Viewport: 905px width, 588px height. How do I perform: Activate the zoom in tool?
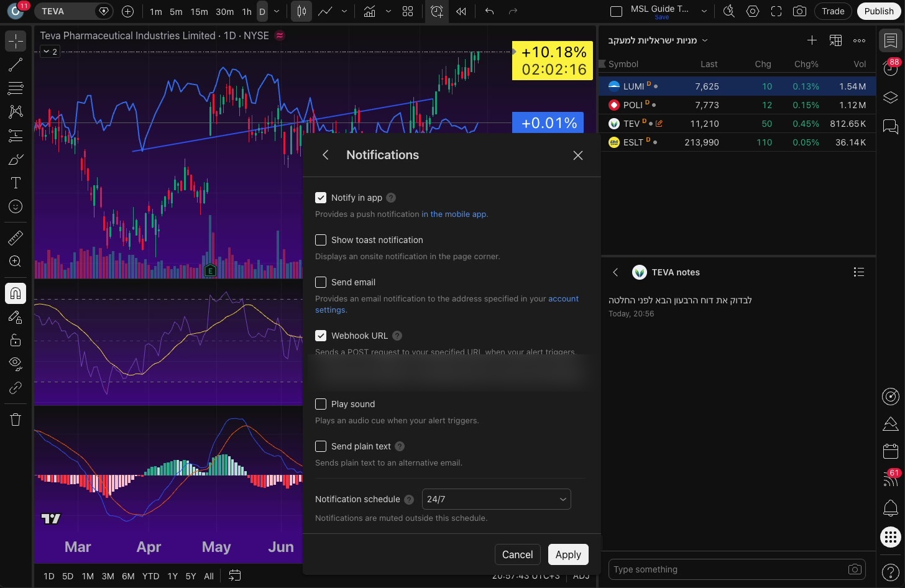pos(16,262)
